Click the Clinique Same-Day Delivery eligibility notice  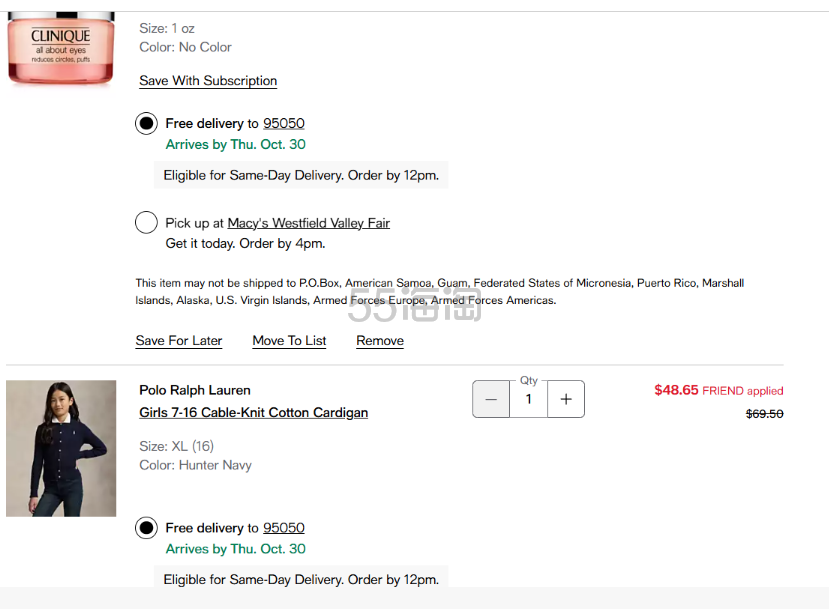(x=301, y=175)
